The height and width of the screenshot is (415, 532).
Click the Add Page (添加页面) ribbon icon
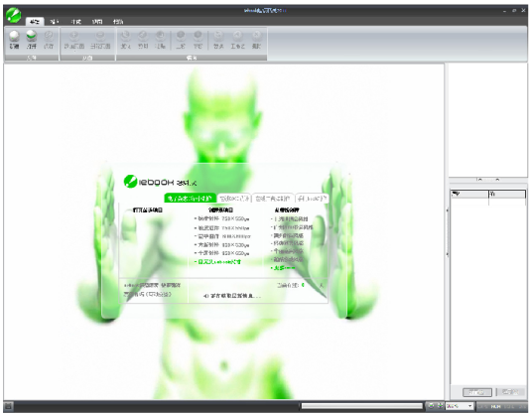click(74, 40)
